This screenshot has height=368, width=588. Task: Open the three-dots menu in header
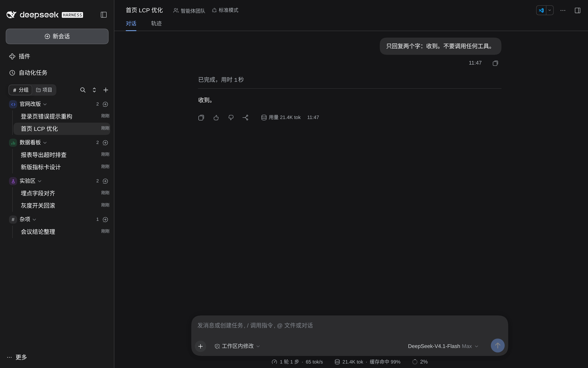[x=563, y=10]
